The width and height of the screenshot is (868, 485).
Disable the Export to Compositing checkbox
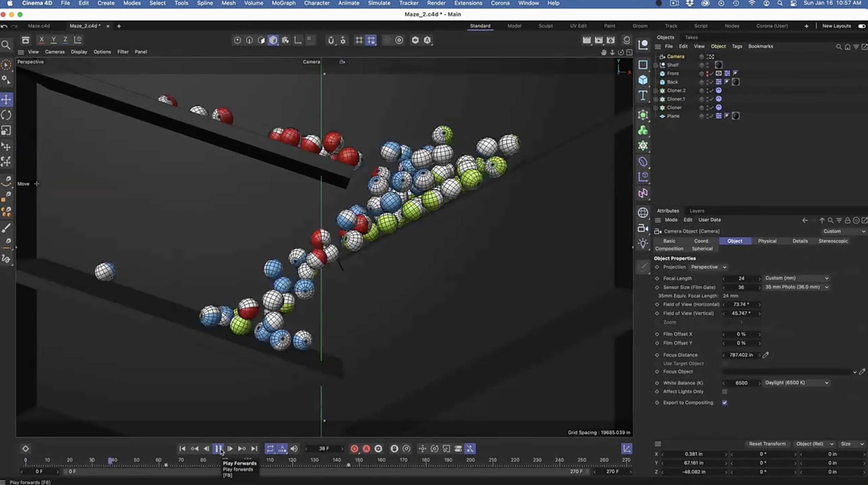725,403
